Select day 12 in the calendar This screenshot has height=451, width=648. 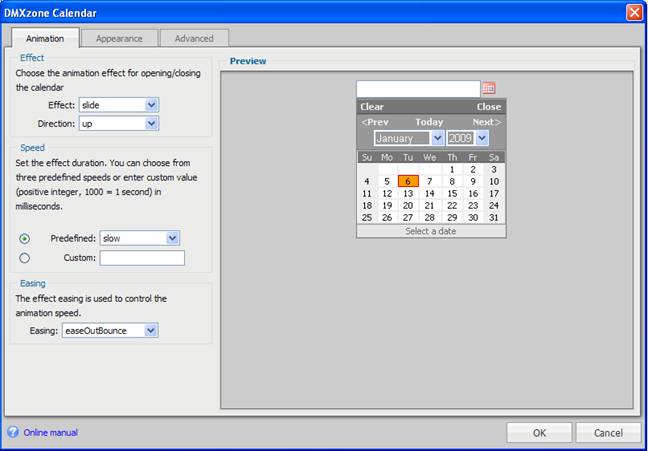pos(387,193)
